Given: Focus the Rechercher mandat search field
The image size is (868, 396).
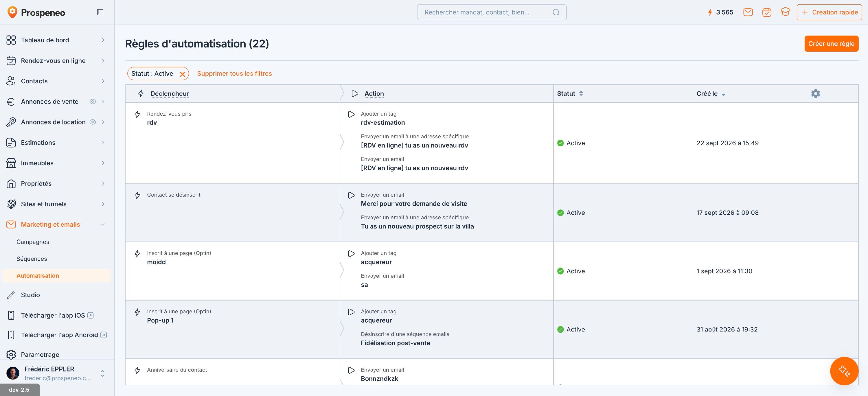Looking at the screenshot, I should click(492, 12).
